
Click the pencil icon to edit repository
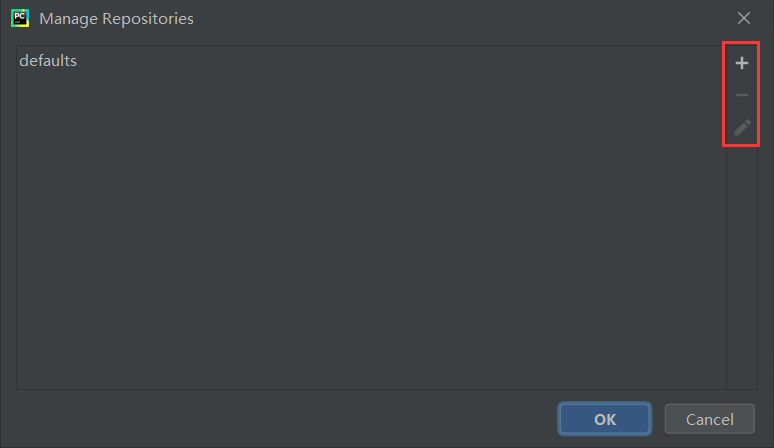click(x=741, y=128)
